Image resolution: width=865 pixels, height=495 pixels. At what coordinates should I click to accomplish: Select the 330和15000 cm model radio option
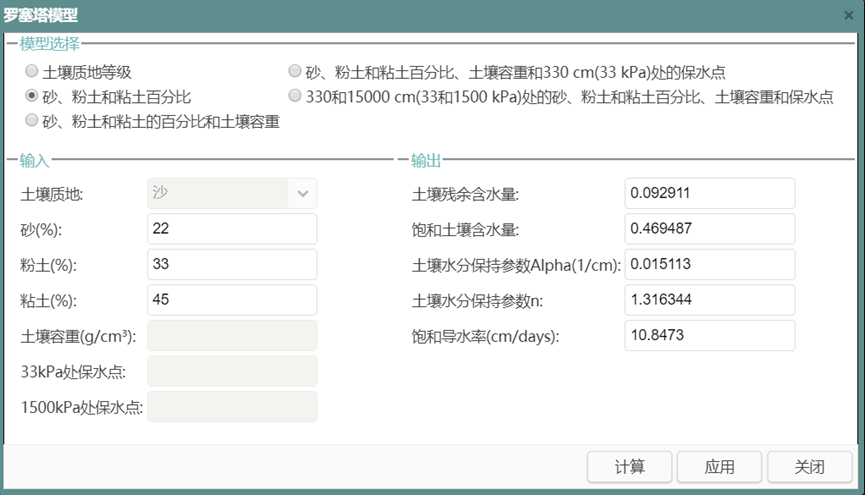294,96
